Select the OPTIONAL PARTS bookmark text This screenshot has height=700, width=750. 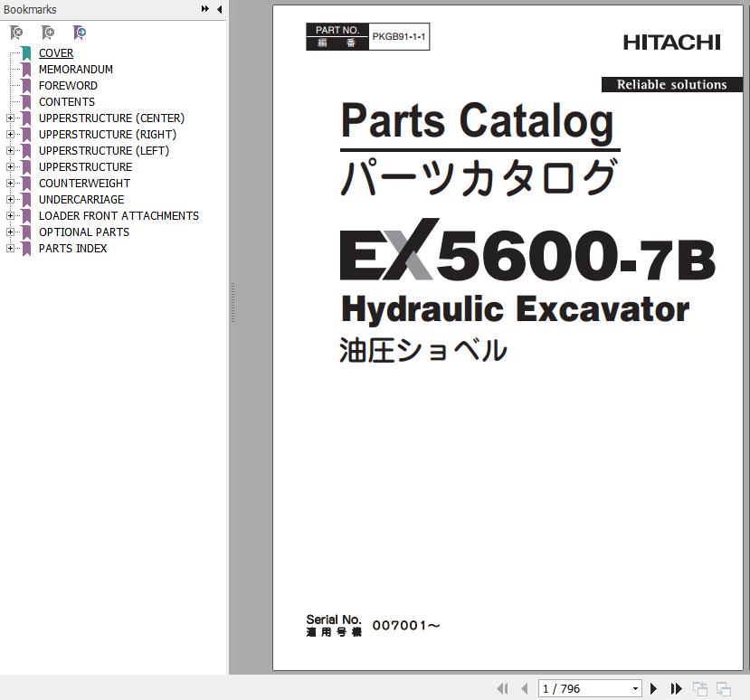tap(84, 232)
